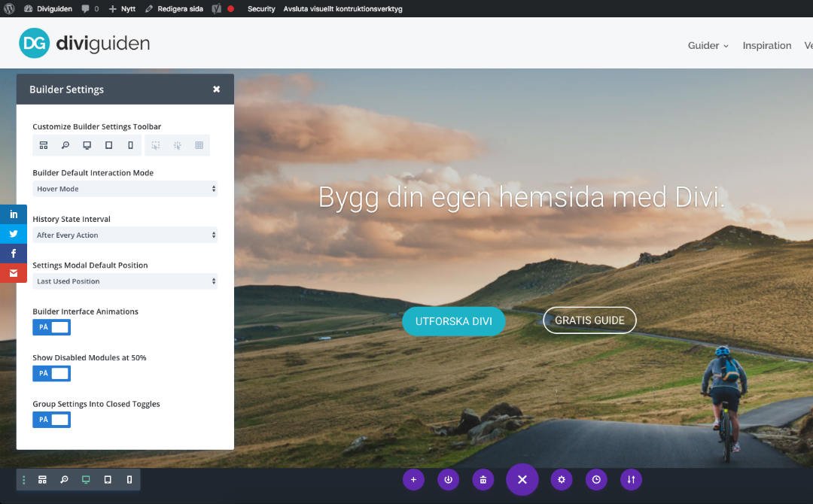The image size is (813, 504).
Task: Click the GRATIS GUIDE button
Action: click(589, 320)
